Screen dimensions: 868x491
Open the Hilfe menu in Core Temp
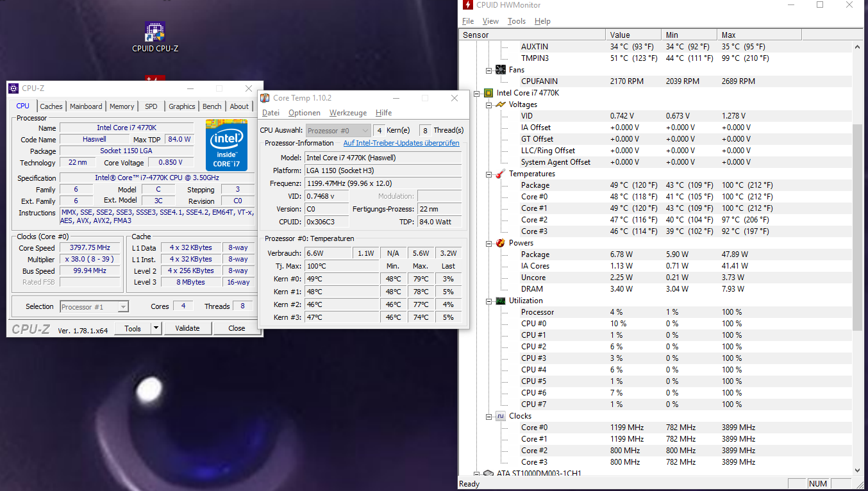(x=383, y=113)
